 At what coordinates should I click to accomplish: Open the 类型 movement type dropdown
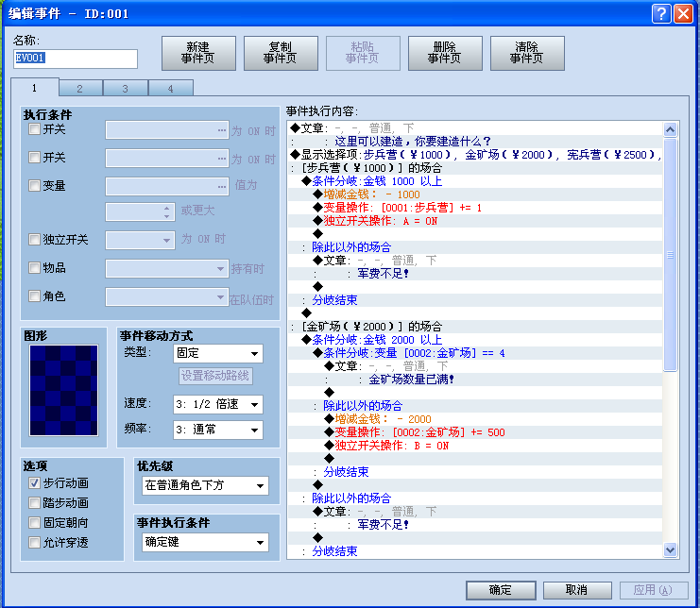(218, 354)
